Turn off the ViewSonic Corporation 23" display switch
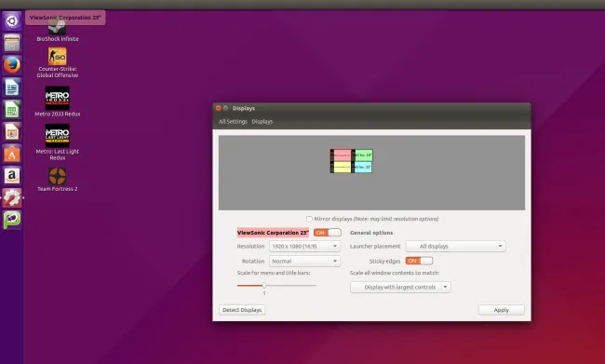The image size is (605, 364). pos(328,233)
